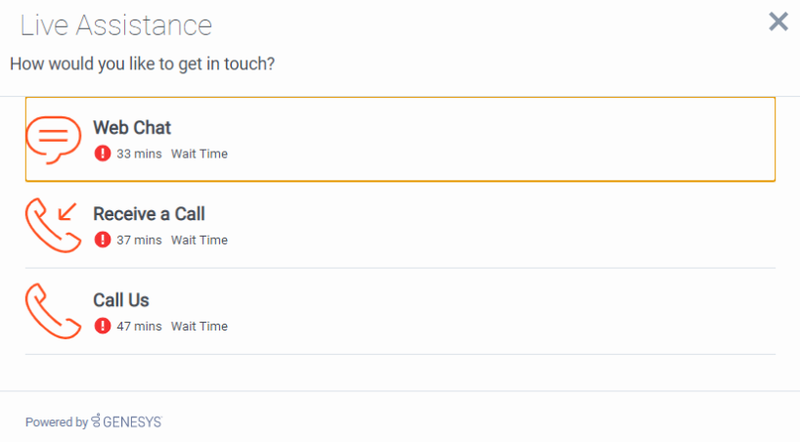Close the Live Assistance panel

pos(779,21)
